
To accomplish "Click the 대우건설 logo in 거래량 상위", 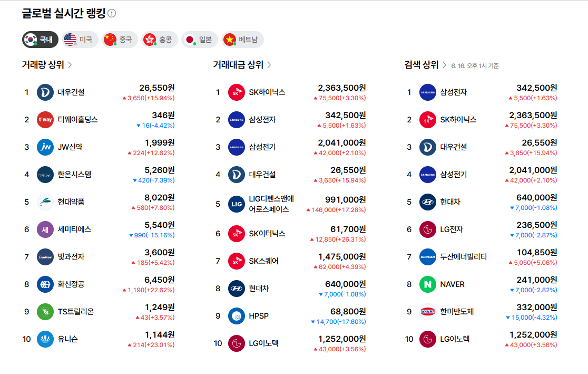I will (x=45, y=92).
